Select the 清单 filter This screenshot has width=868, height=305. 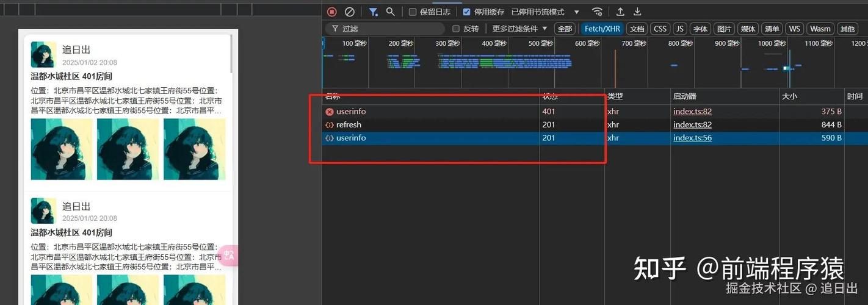click(x=772, y=29)
